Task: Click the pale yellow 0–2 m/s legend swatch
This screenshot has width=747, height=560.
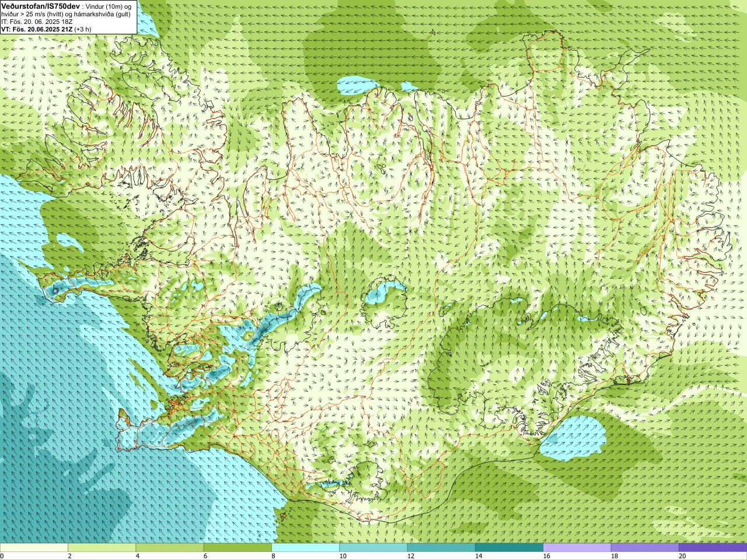Action: pyautogui.click(x=34, y=548)
